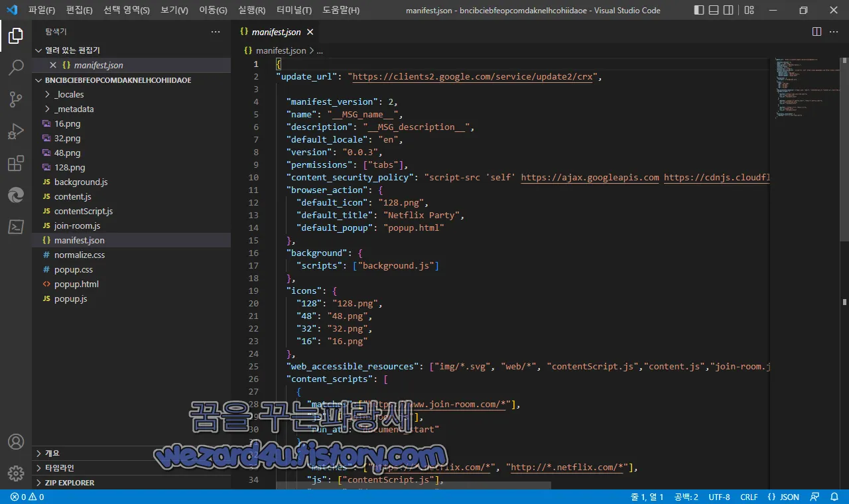This screenshot has height=504, width=849.
Task: Open the Extensions view
Action: [16, 162]
